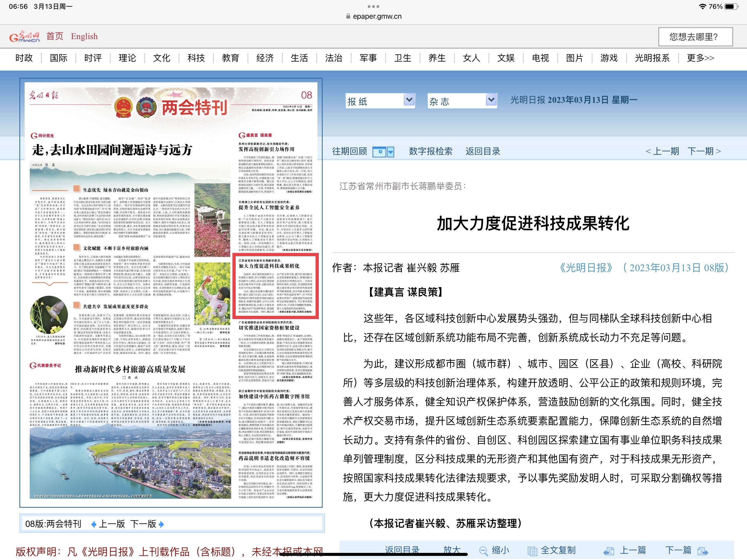747x560 pixels.
Task: Click the previous-article icon before 上一篇
Action: [x=609, y=551]
